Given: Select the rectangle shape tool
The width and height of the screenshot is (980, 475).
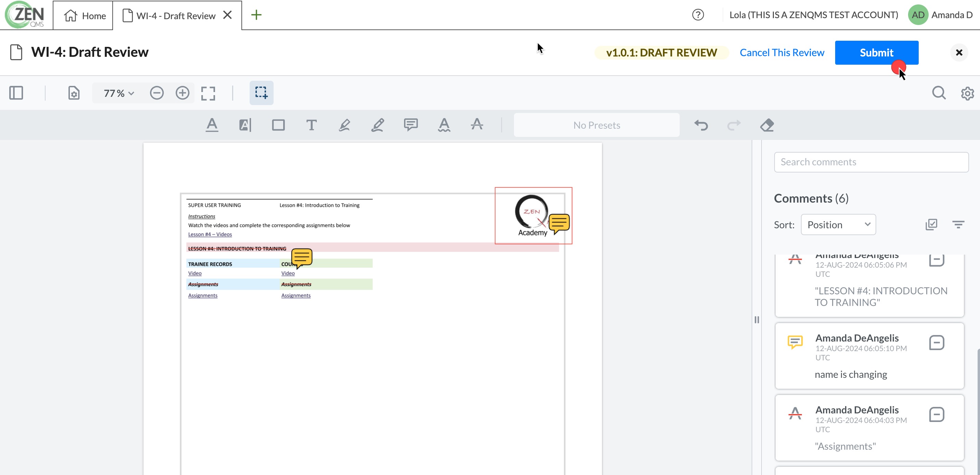Looking at the screenshot, I should pyautogui.click(x=278, y=125).
